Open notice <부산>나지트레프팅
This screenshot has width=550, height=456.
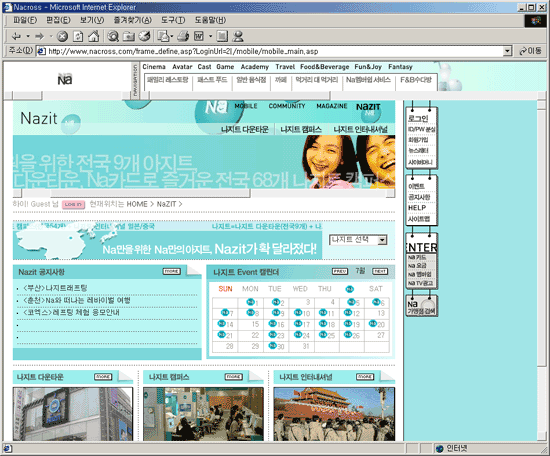(55, 288)
